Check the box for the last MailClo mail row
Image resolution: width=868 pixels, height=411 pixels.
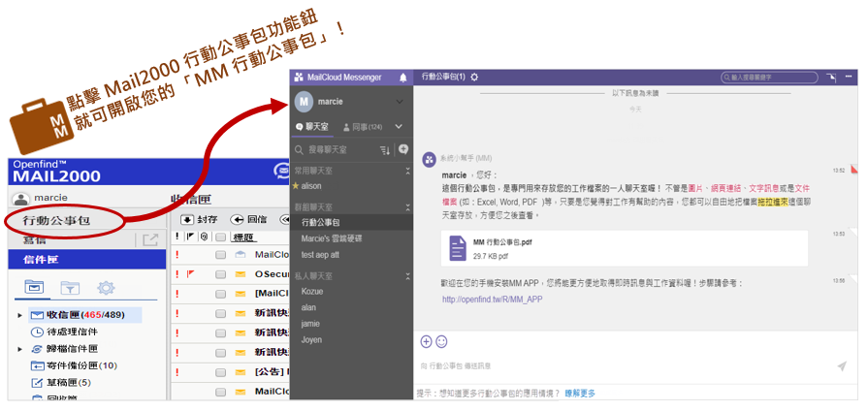point(221,392)
